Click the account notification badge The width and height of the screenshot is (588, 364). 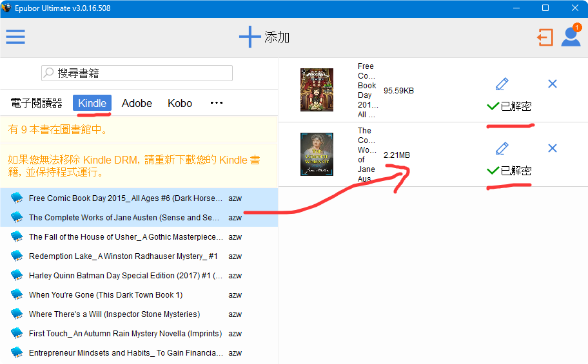(577, 27)
